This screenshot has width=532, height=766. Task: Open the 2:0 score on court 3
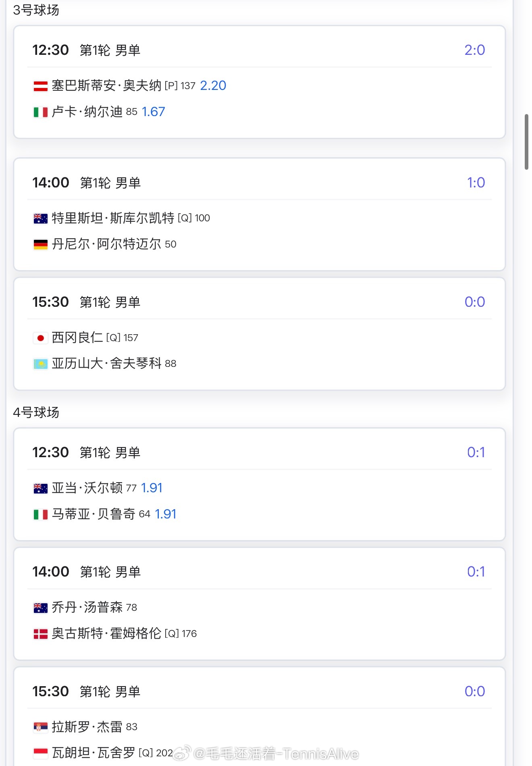[474, 50]
